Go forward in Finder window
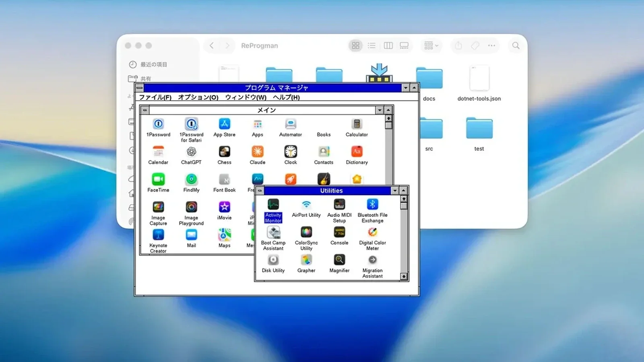The height and width of the screenshot is (362, 644). pyautogui.click(x=227, y=45)
